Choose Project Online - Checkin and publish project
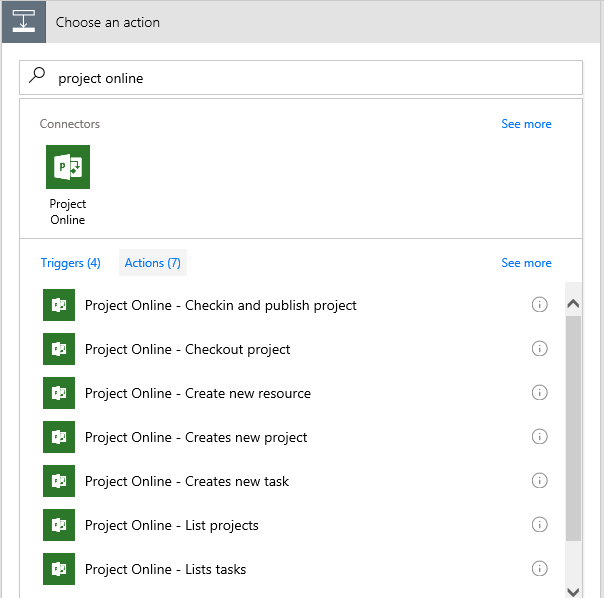Image resolution: width=604 pixels, height=598 pixels. 221,305
